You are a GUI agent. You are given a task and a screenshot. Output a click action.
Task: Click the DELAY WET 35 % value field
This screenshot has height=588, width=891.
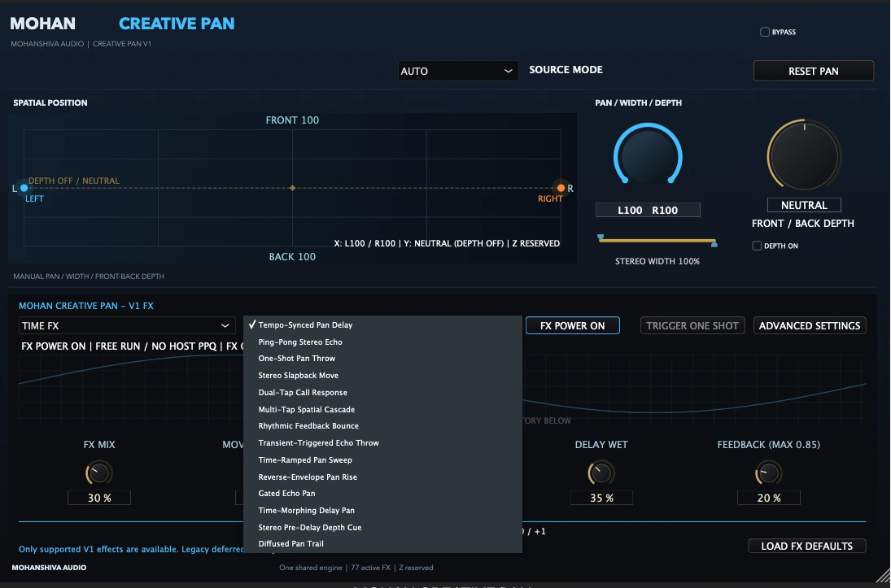click(601, 498)
